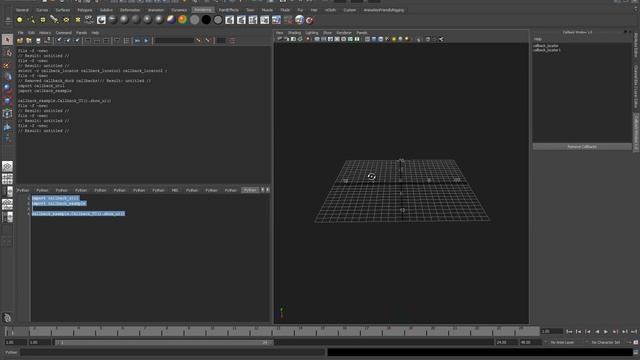The height and width of the screenshot is (360, 640).
Task: Click the orange ramp shader shelf icon
Action: click(x=182, y=20)
